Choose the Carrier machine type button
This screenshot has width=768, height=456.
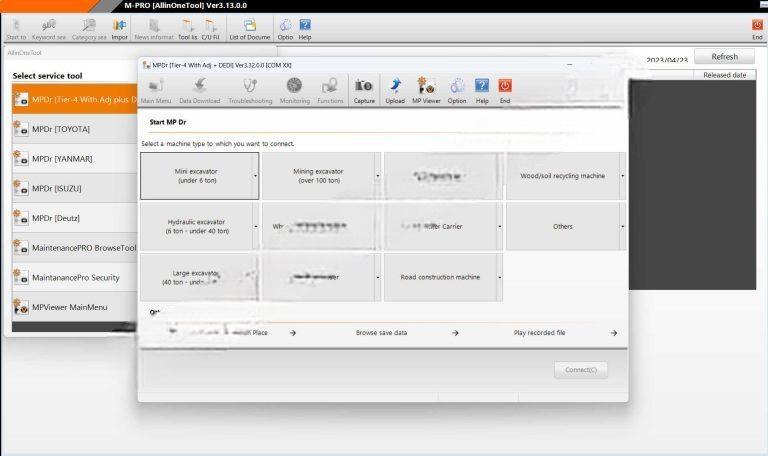coord(440,226)
